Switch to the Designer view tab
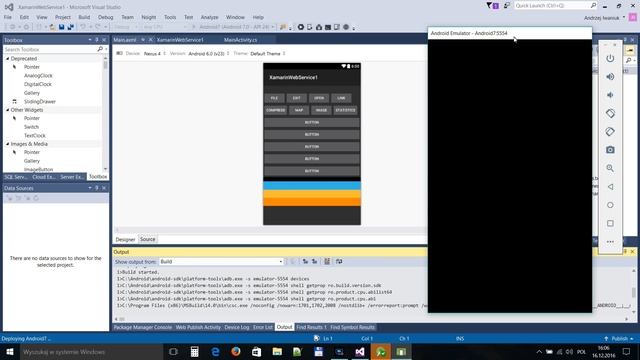The image size is (640, 360). point(125,239)
